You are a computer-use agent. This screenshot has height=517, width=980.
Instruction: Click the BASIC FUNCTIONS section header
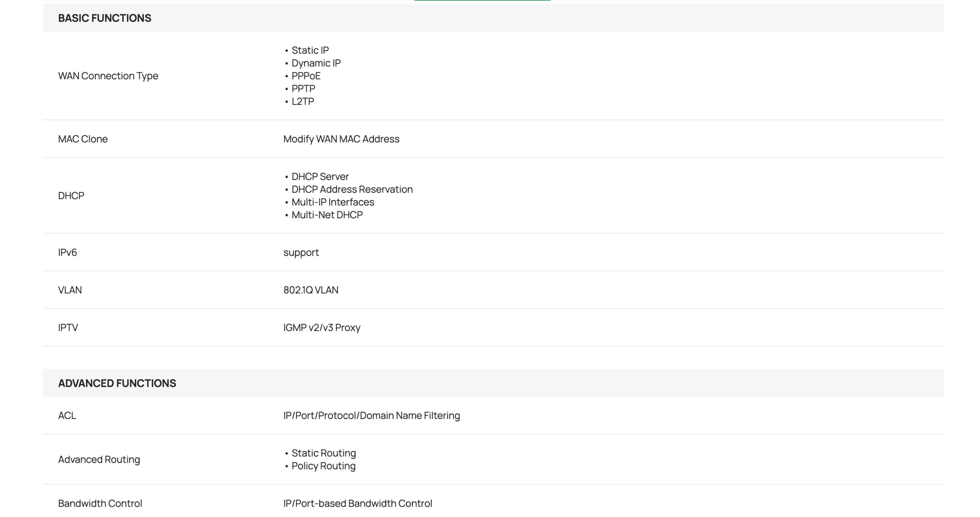105,18
